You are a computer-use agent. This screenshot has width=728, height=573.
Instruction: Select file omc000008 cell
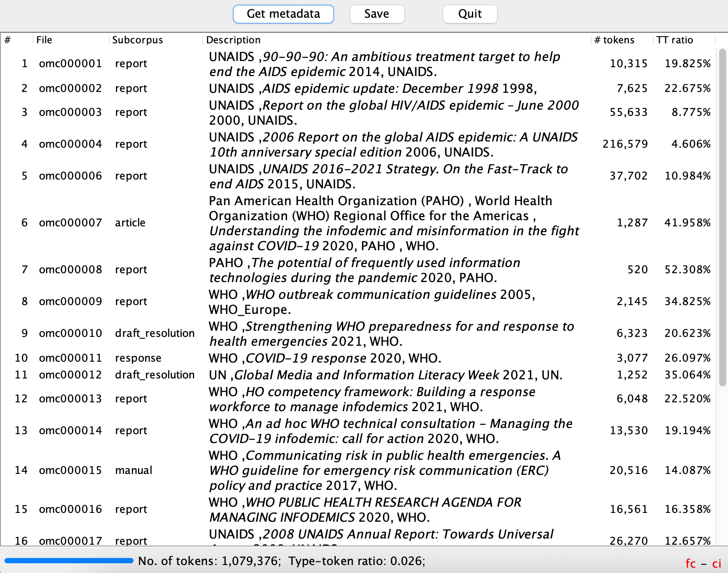tap(70, 270)
